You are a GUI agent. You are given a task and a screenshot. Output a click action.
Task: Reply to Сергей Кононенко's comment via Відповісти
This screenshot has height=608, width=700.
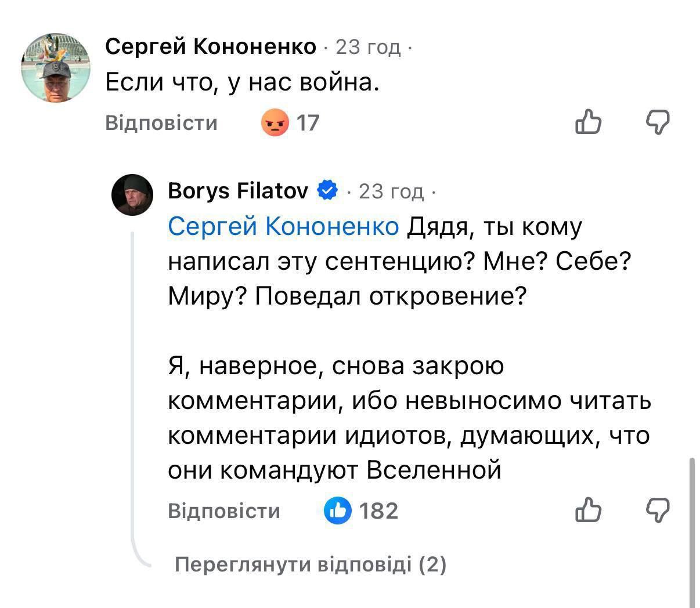(x=161, y=123)
